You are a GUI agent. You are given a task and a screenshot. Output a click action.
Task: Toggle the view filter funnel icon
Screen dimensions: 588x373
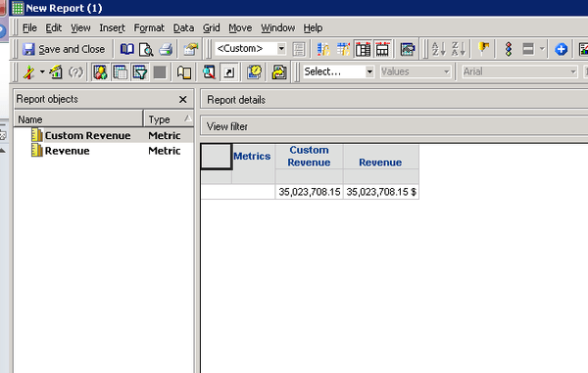click(x=140, y=71)
